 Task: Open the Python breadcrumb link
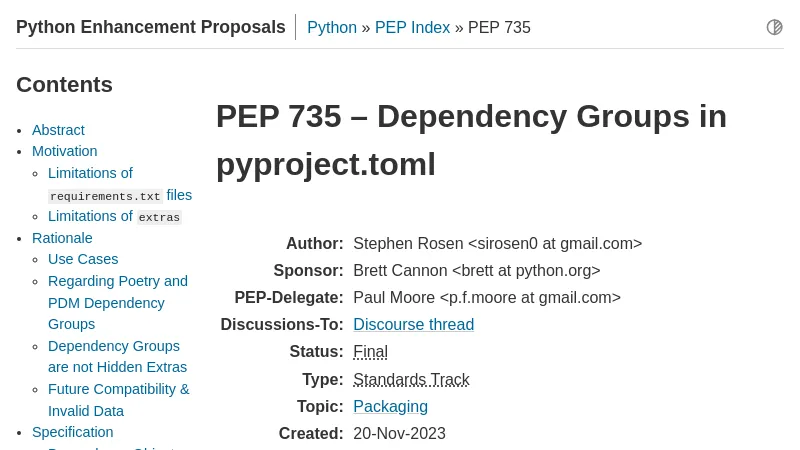pyautogui.click(x=331, y=27)
